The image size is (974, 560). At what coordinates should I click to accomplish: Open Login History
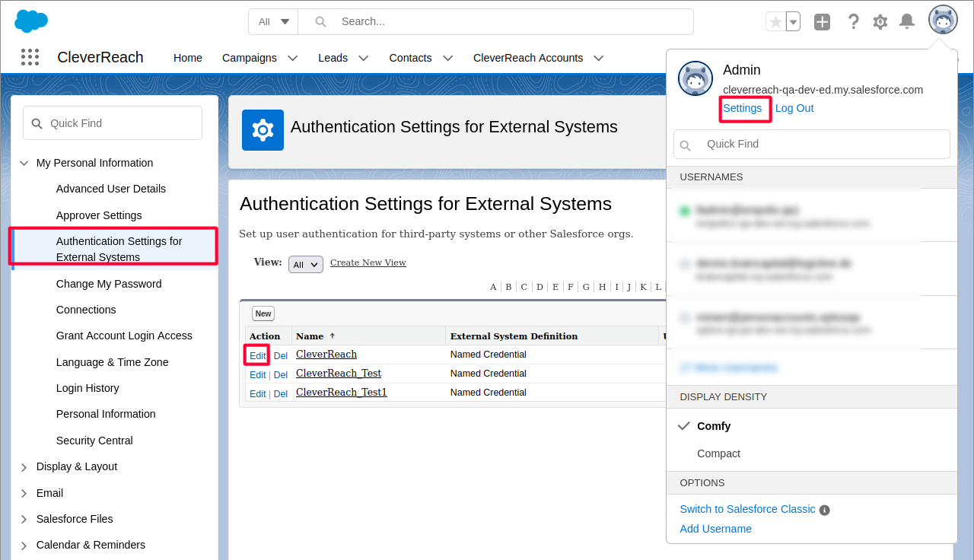point(88,388)
